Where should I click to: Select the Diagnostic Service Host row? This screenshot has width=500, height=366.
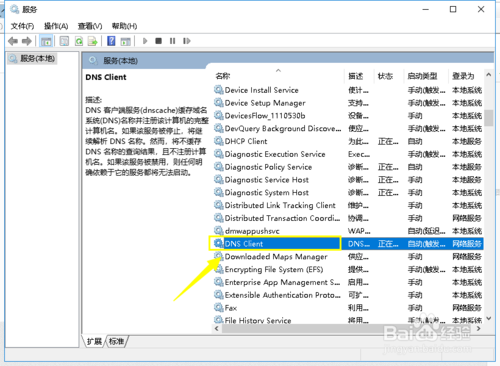[348, 180]
